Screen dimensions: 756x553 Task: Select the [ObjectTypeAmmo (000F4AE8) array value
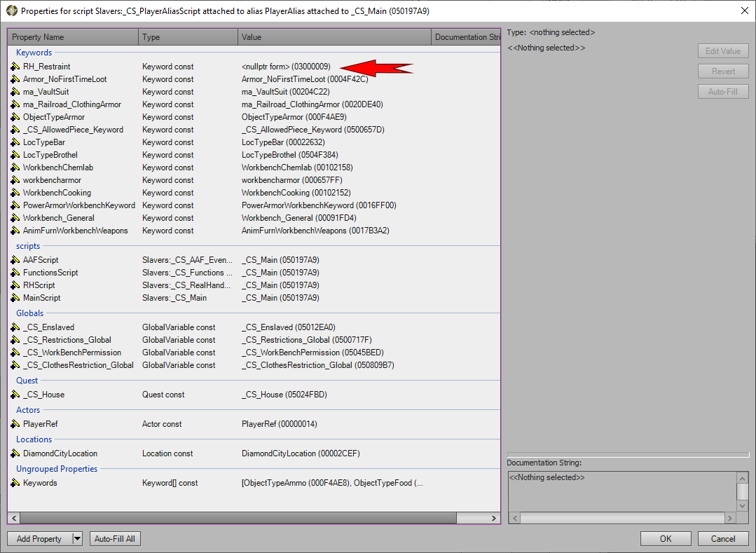[332, 483]
